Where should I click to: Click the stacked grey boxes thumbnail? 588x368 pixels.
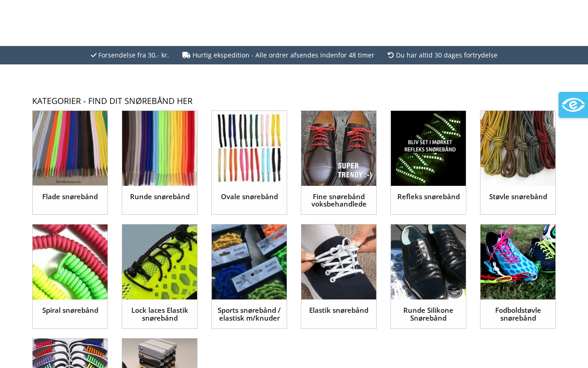point(159,353)
